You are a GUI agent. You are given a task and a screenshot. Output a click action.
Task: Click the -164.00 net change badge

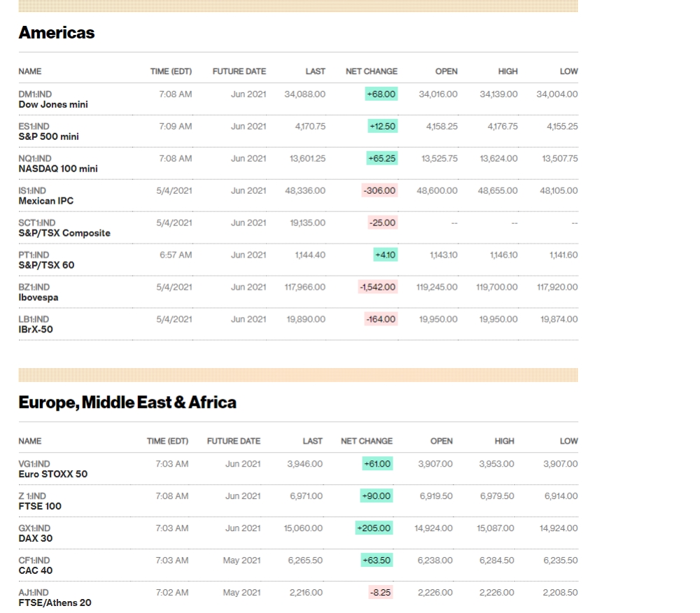pyautogui.click(x=381, y=319)
